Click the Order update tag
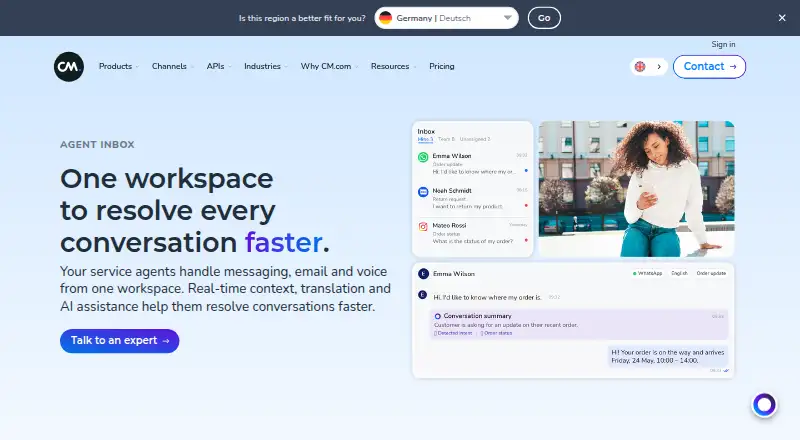800x440 pixels. pos(711,274)
